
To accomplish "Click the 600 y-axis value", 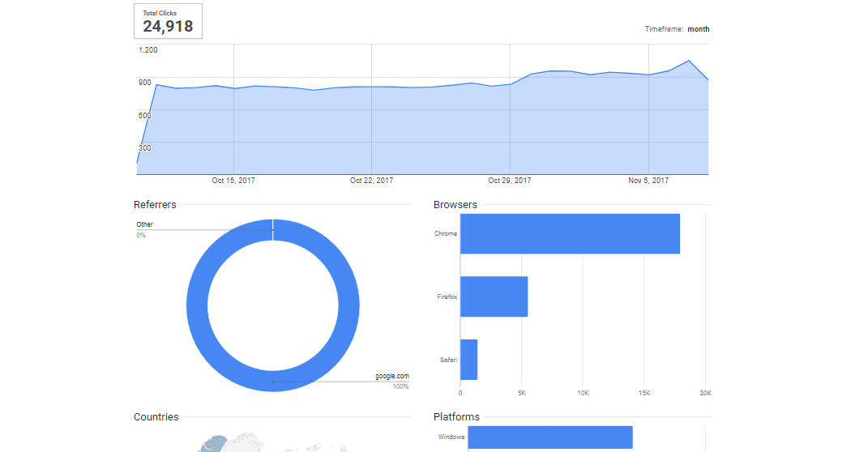I will (x=144, y=116).
